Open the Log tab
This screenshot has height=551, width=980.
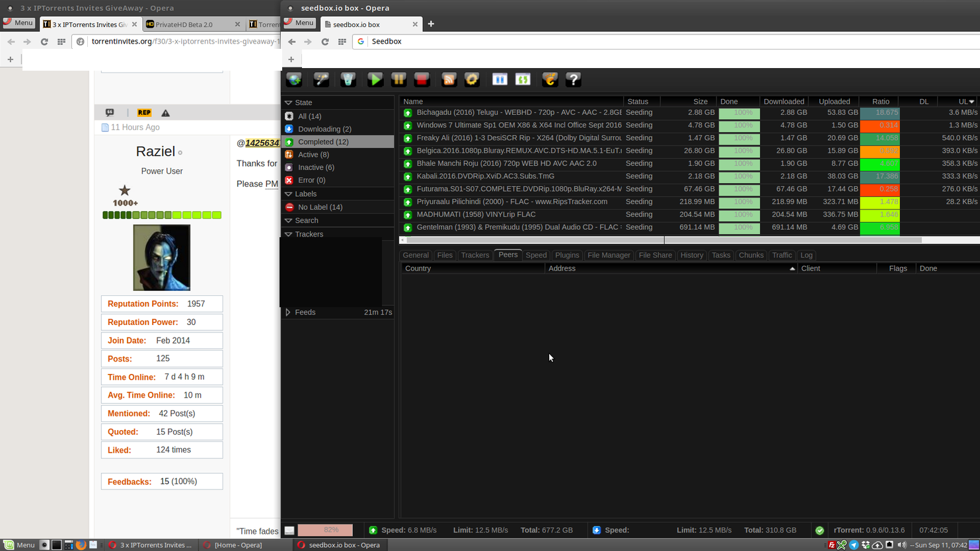(806, 255)
